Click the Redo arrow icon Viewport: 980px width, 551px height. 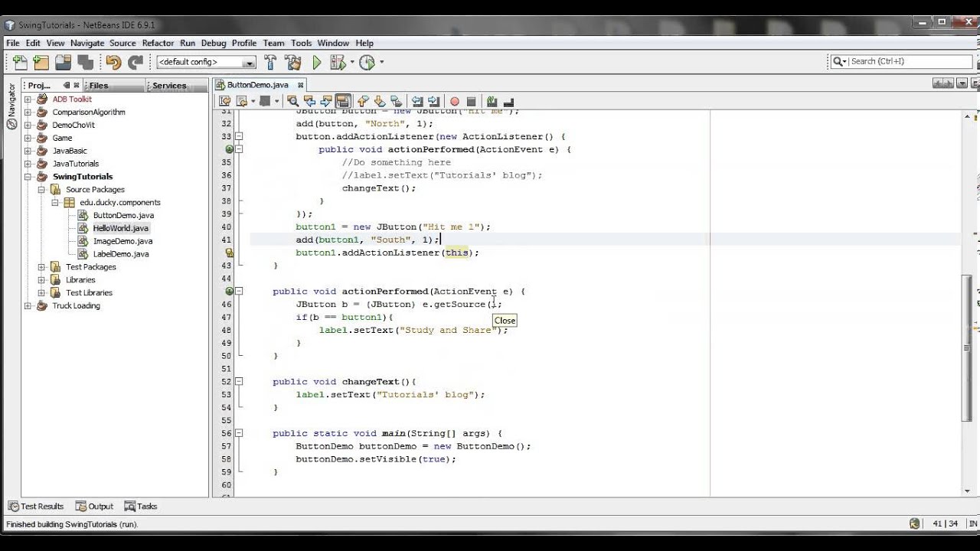click(136, 62)
